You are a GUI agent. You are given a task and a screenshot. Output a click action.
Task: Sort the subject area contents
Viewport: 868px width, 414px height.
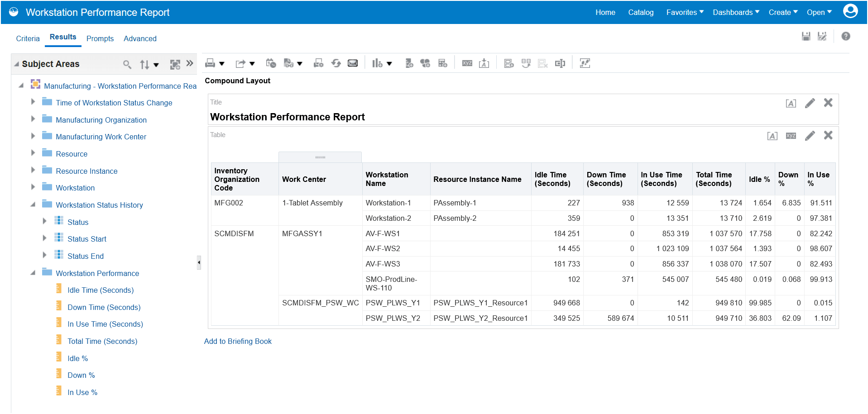pos(146,64)
